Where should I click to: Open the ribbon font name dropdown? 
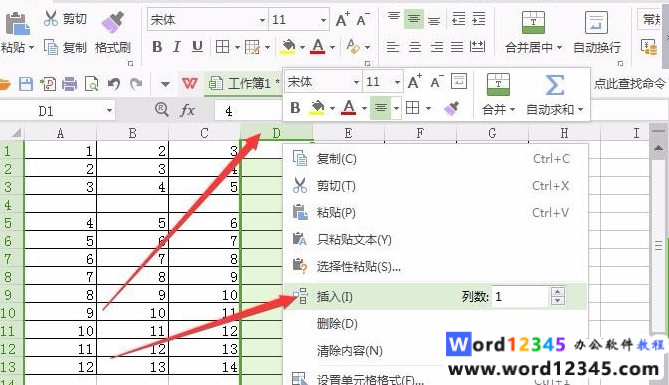262,20
